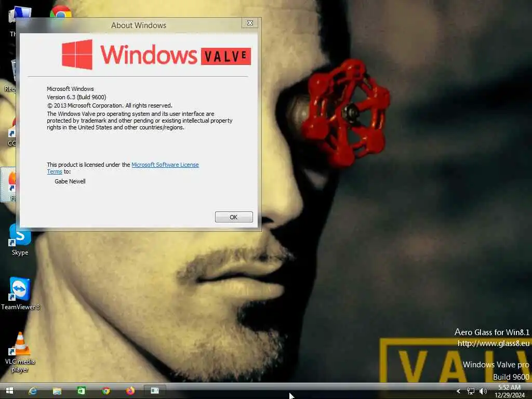The image size is (532, 399).
Task: Activate the About Windows taskbar button
Action: pyautogui.click(x=155, y=391)
